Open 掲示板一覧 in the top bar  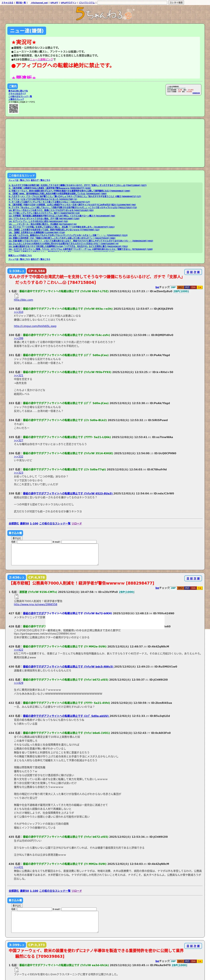[21, 3]
